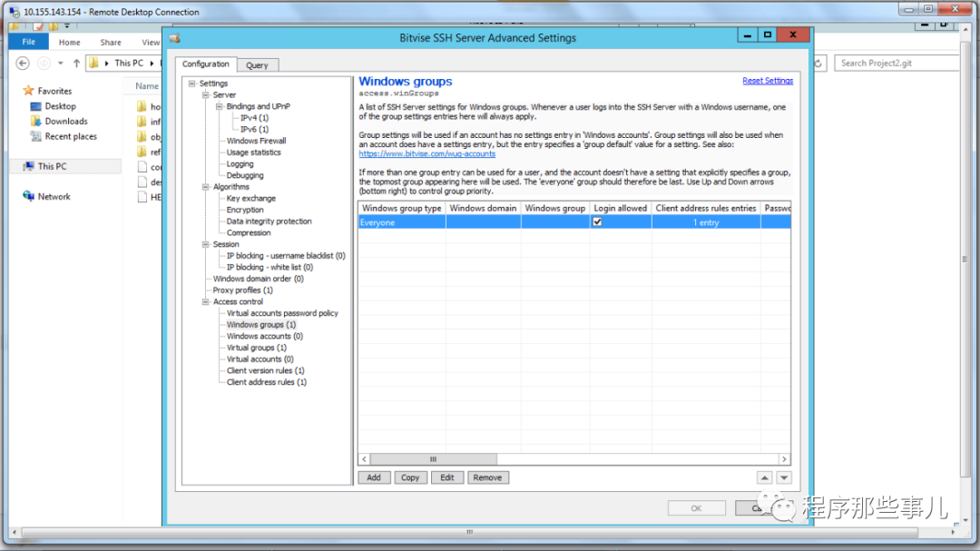Open the Share ribbon tab in Explorer
The height and width of the screenshot is (551, 980).
pos(111,43)
